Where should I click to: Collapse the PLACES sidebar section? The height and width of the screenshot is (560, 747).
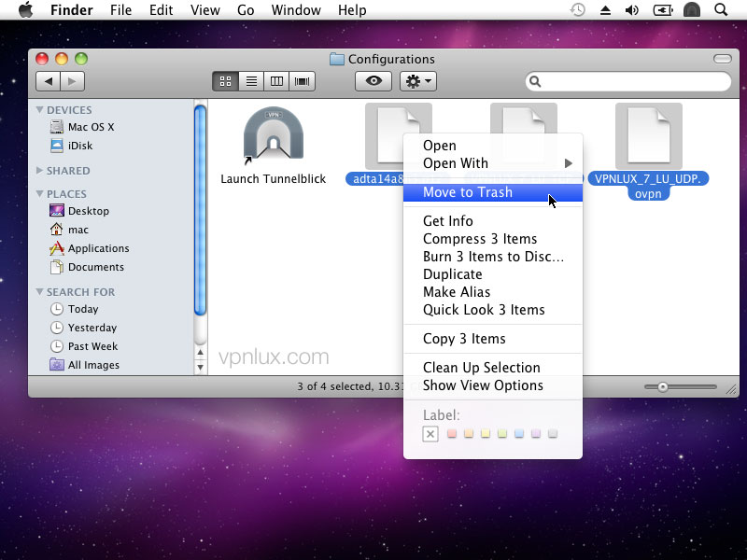39,194
